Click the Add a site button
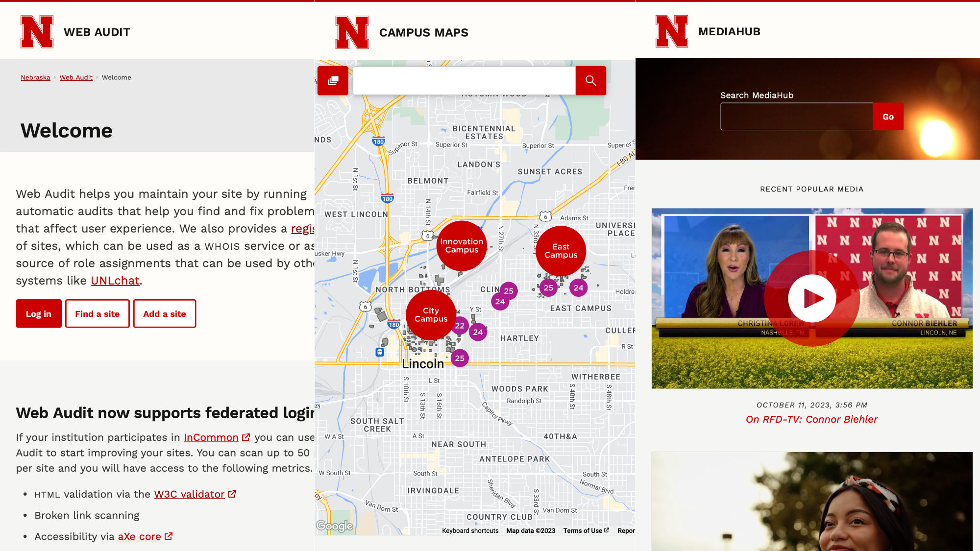Screen dimensions: 980x551 pyautogui.click(x=164, y=314)
